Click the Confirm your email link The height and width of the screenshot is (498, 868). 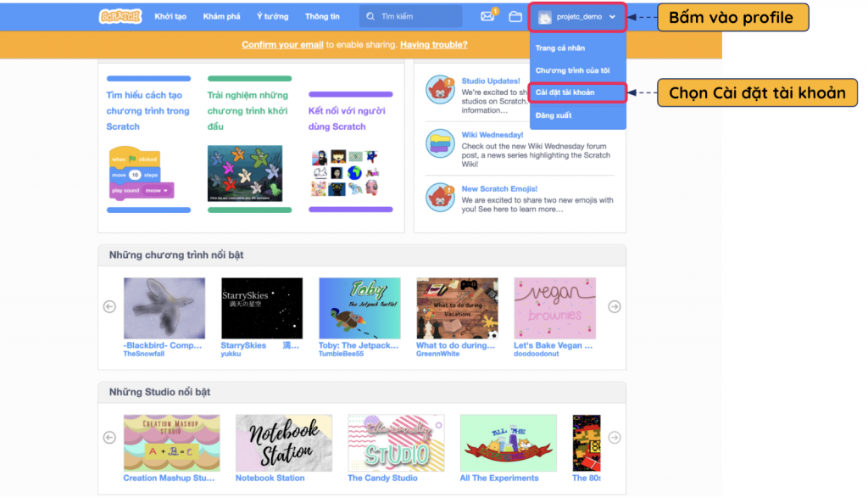(282, 45)
